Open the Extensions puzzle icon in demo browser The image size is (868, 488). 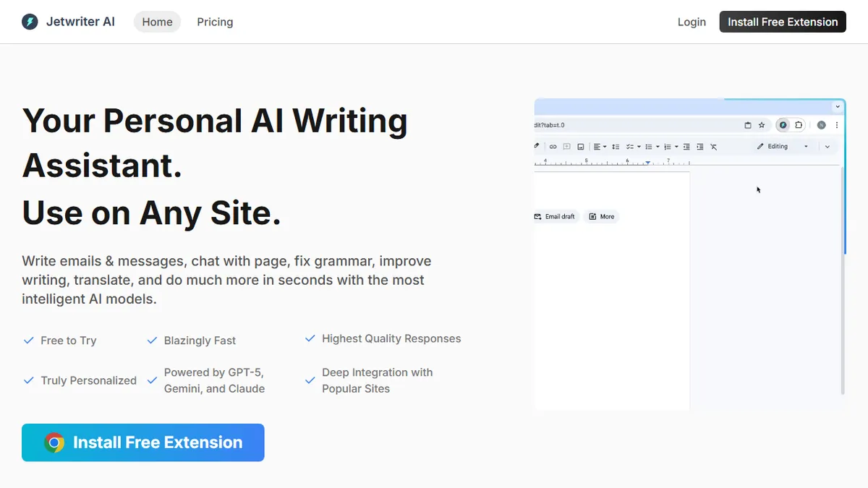[799, 125]
